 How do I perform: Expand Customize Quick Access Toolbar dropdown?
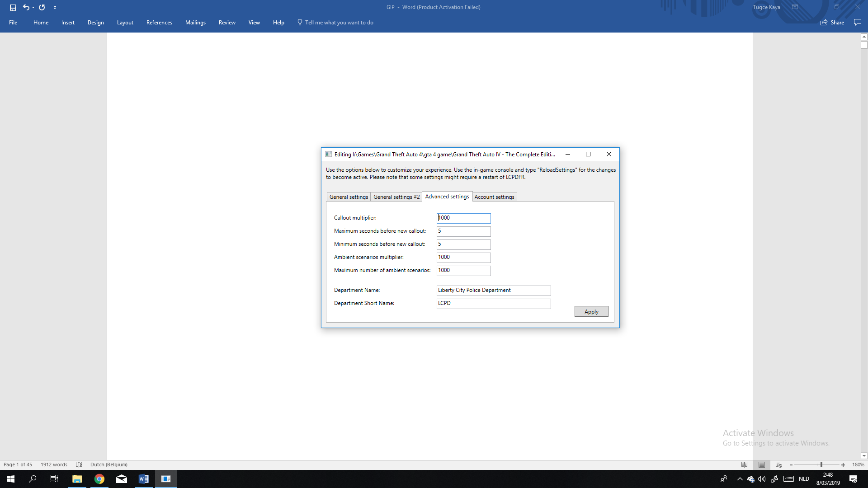(55, 8)
